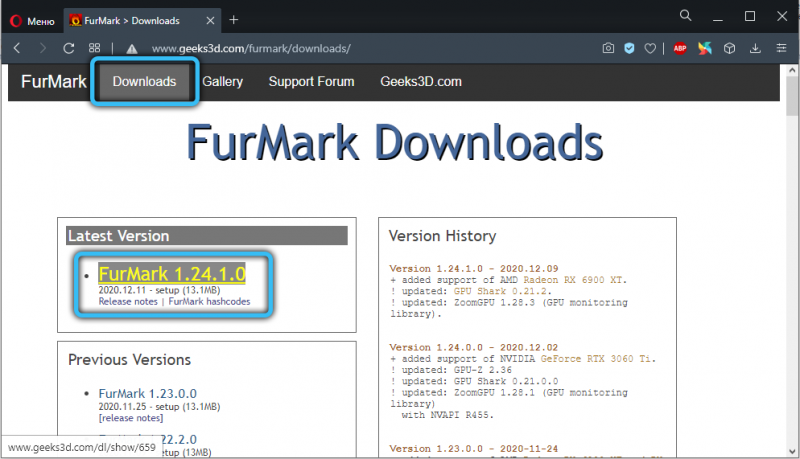The height and width of the screenshot is (459, 800).
Task: Take a snapshot with camera icon
Action: [x=608, y=48]
